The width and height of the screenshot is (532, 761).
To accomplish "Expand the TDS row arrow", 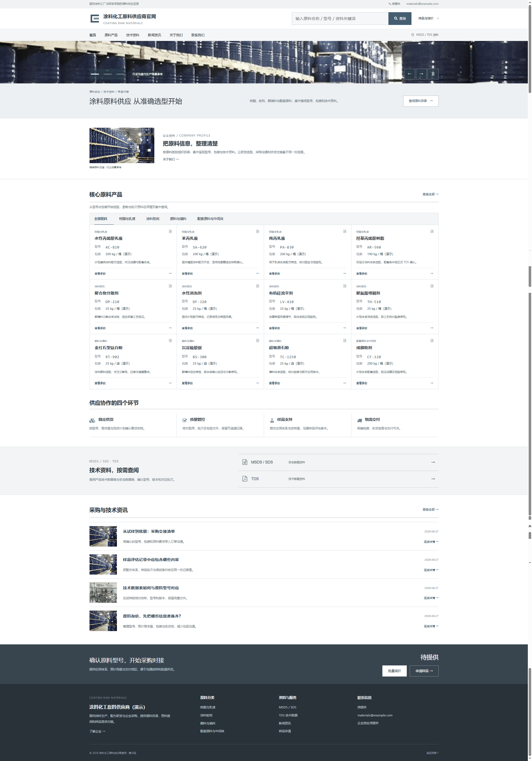I will 433,479.
